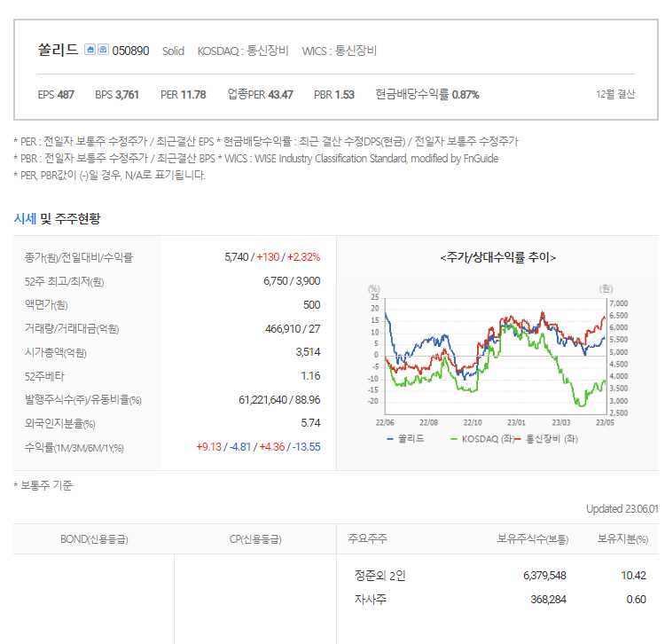Click the PER 11.78 value
The image size is (665, 644).
coord(184,95)
